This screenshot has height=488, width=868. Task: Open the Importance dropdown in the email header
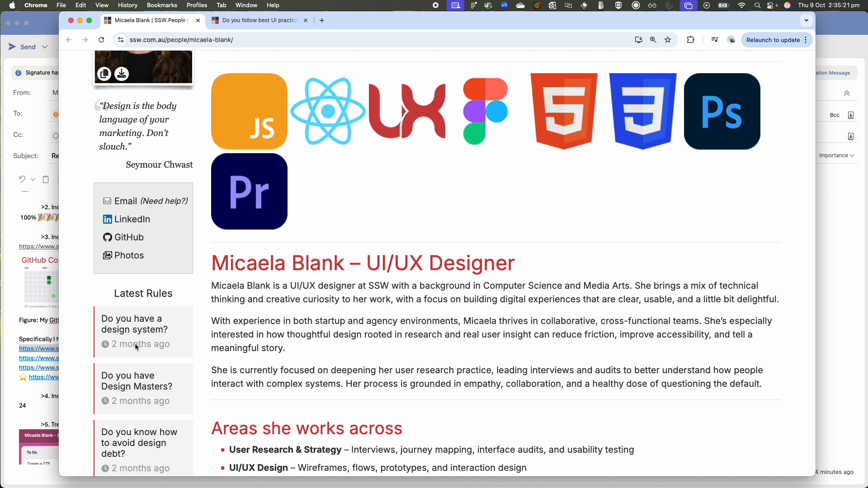[x=836, y=155]
